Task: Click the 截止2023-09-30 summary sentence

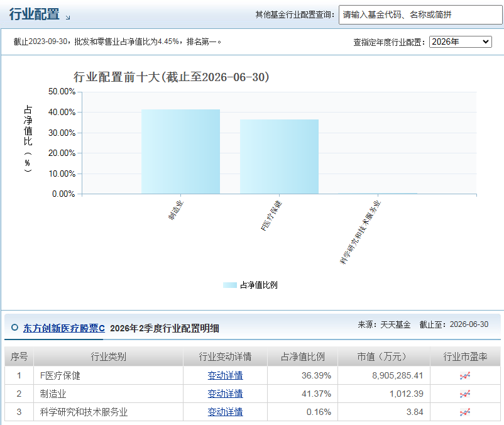Action: point(118,41)
